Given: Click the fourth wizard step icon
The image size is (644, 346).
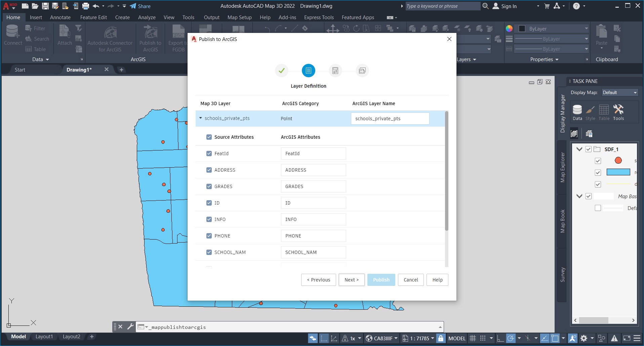Looking at the screenshot, I should [x=362, y=71].
